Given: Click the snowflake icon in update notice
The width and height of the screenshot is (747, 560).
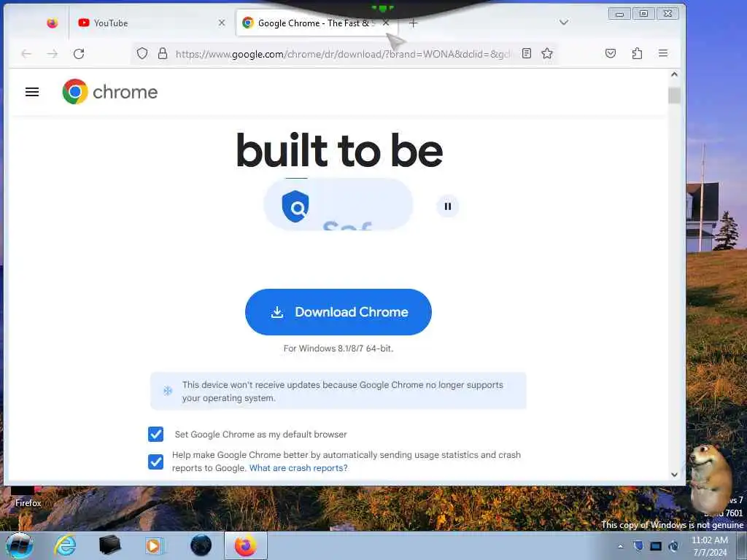Looking at the screenshot, I should pyautogui.click(x=168, y=391).
